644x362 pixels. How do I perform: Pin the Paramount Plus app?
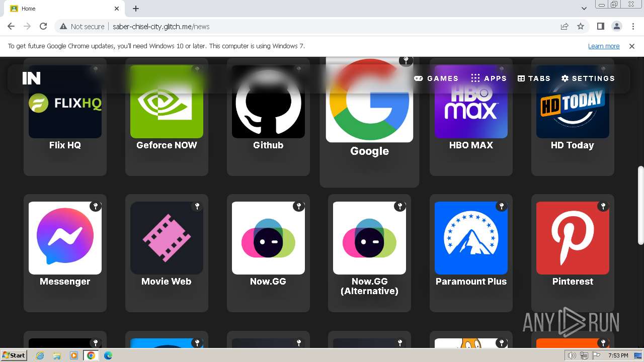pyautogui.click(x=502, y=206)
